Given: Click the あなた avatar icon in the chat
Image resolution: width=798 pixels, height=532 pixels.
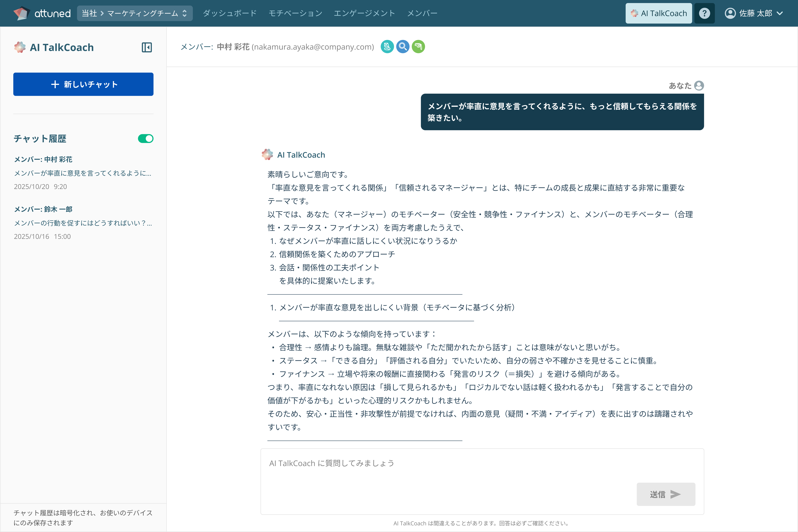Looking at the screenshot, I should click(699, 86).
